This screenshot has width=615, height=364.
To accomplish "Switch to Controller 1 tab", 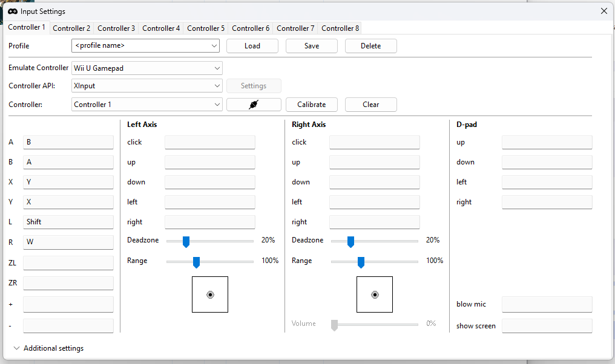I will coord(27,27).
